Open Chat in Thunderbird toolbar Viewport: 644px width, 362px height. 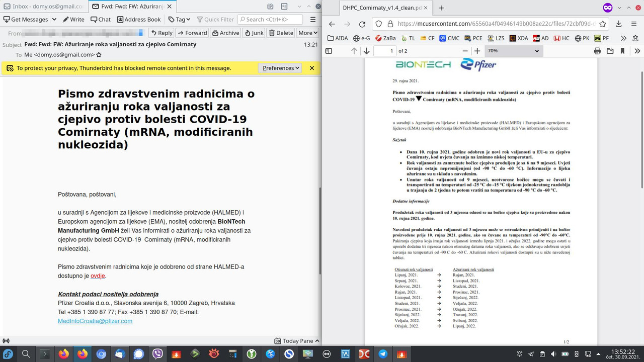[x=101, y=19]
